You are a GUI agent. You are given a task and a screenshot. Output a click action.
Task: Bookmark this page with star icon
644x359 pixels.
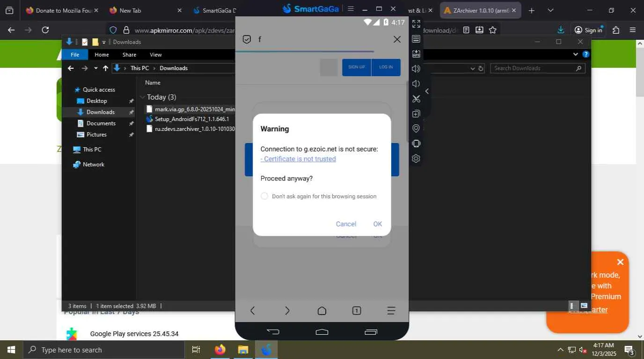click(x=492, y=30)
